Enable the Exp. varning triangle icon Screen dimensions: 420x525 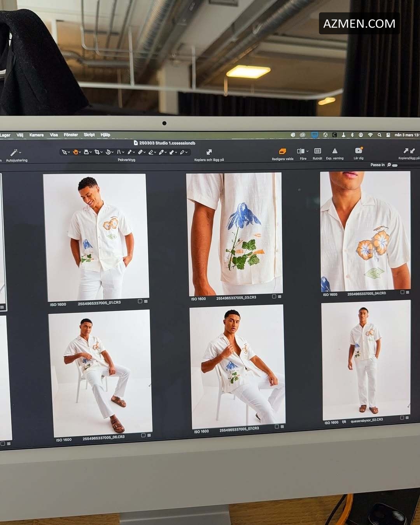(334, 151)
